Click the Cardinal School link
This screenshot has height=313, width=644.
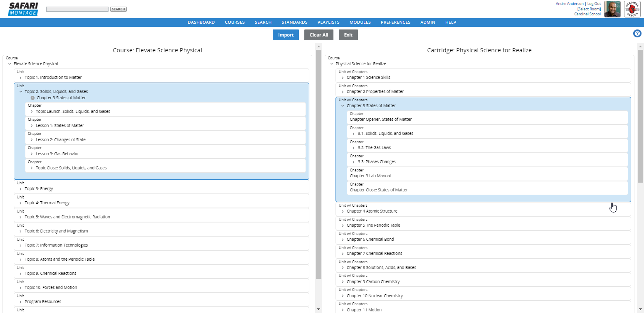point(587,14)
